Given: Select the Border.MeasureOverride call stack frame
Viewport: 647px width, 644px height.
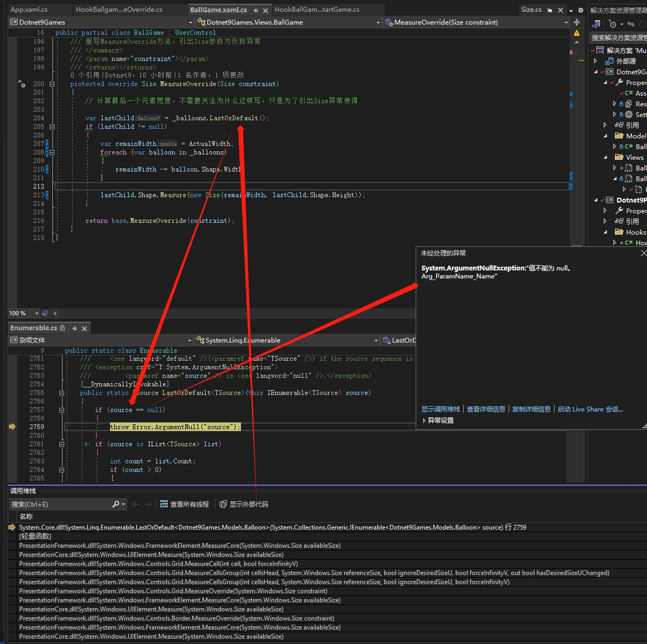Looking at the screenshot, I should pos(177,618).
